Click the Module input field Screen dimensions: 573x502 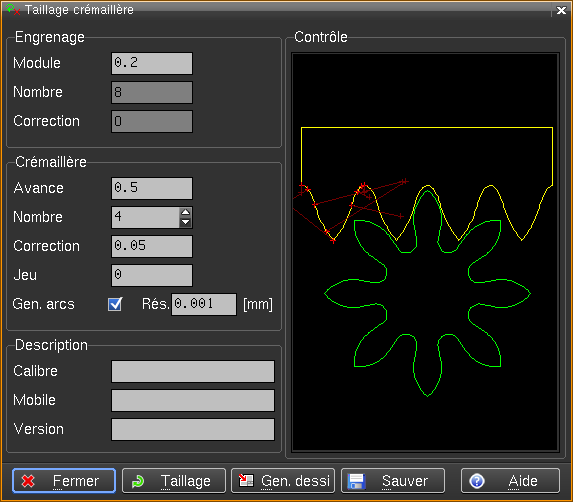(x=152, y=63)
